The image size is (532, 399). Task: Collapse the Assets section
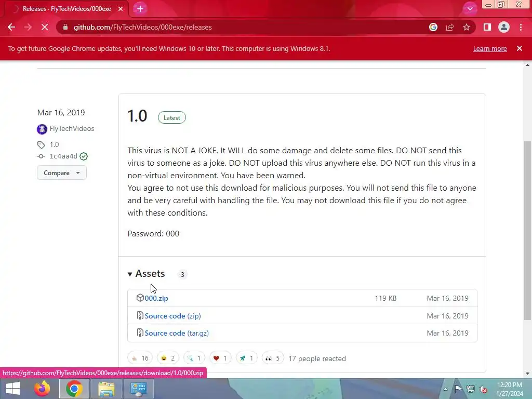(x=147, y=273)
